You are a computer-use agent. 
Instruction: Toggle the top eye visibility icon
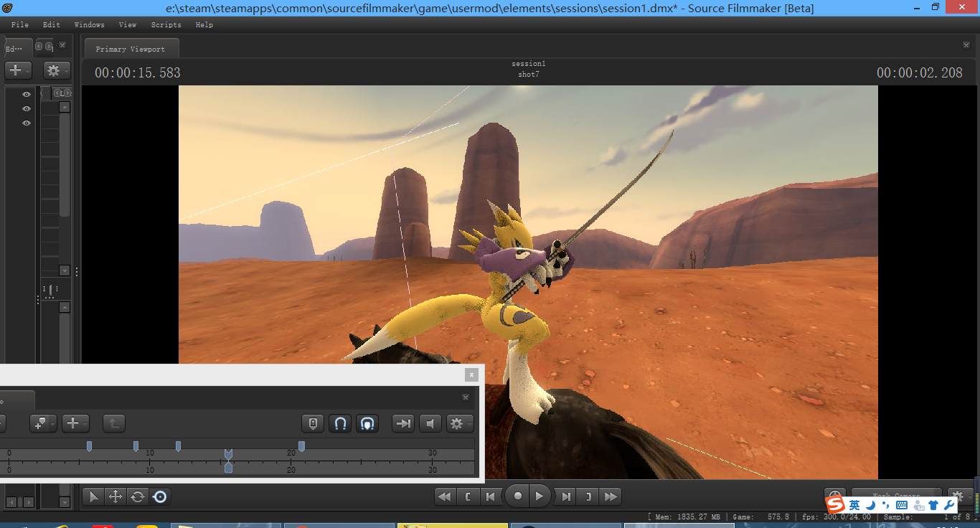coord(27,95)
